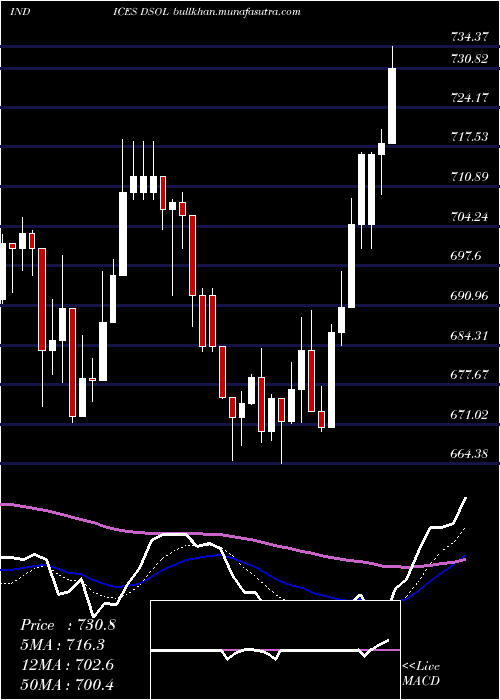This screenshot has height=700, width=500.
Task: Click the 724.17 price label
Action: (469, 97)
